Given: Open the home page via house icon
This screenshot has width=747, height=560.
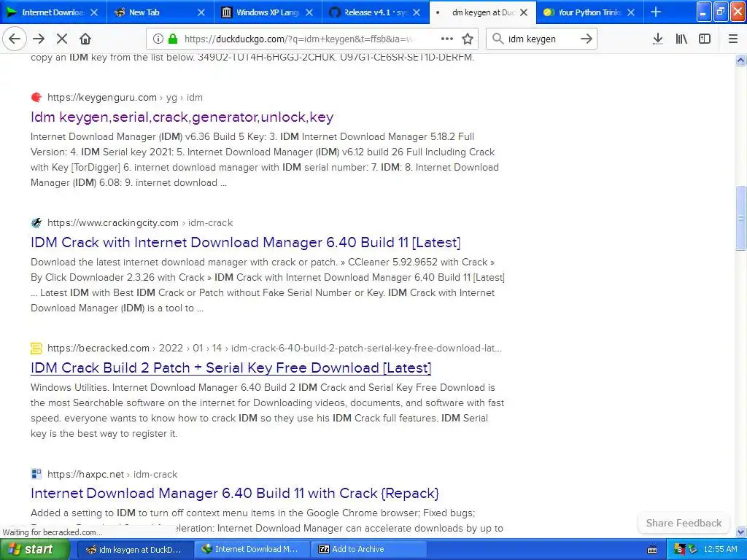Looking at the screenshot, I should click(85, 39).
